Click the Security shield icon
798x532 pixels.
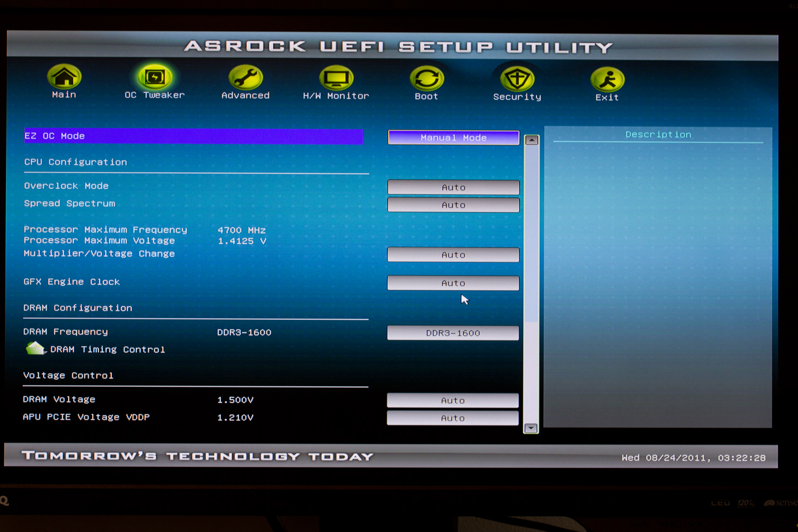click(x=517, y=79)
